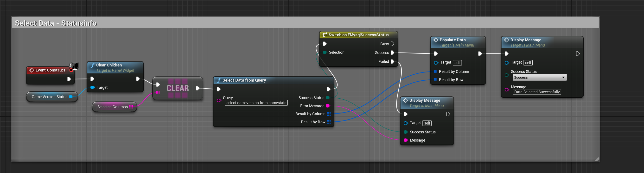Click the Busy exec output pin
This screenshot has width=644, height=173.
(x=393, y=44)
